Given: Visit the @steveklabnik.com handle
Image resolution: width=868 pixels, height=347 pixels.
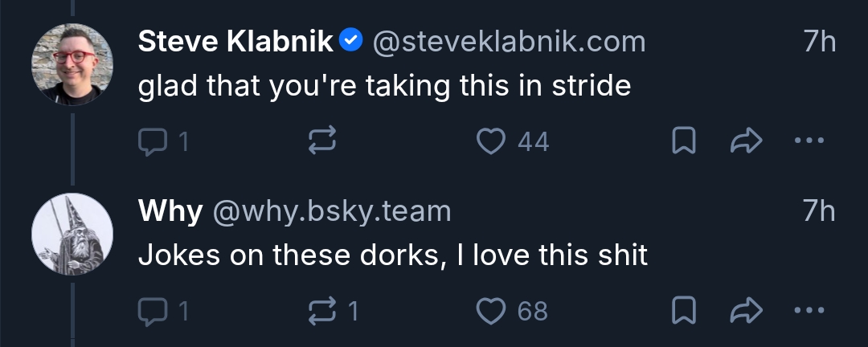Looking at the screenshot, I should [509, 42].
